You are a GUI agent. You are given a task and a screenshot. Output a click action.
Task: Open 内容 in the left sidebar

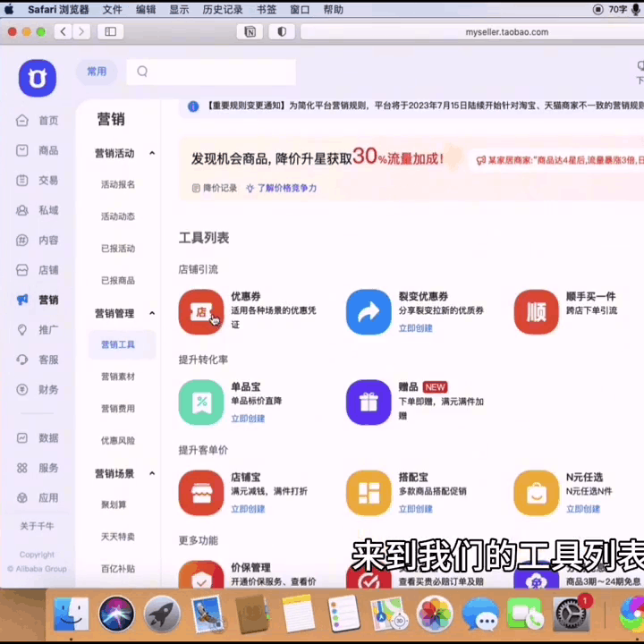point(38,240)
